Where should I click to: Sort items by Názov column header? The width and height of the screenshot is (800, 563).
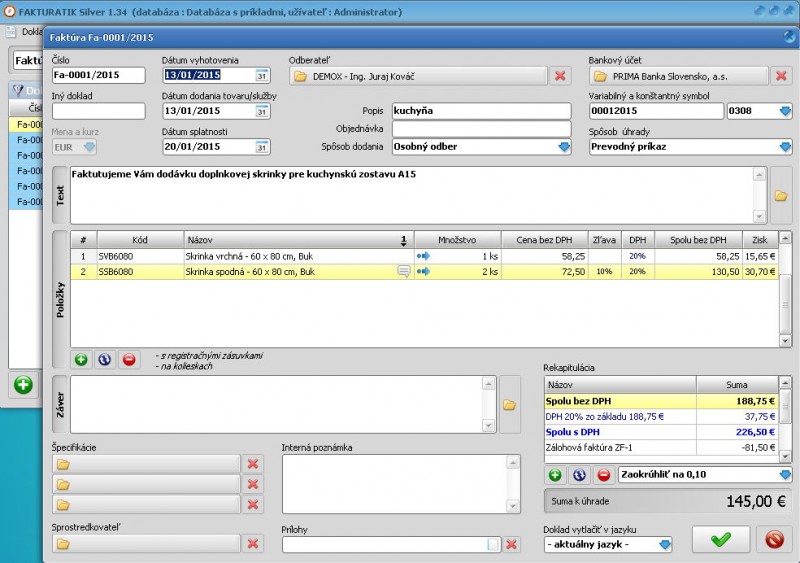[x=299, y=240]
